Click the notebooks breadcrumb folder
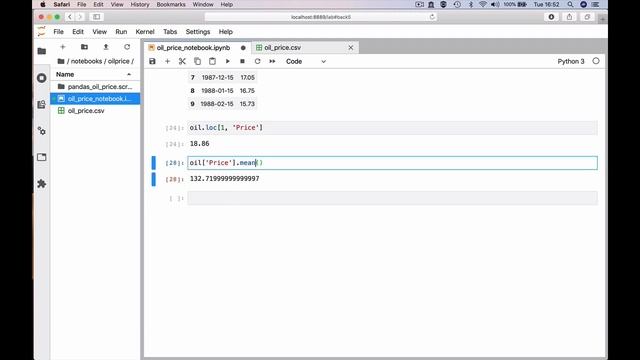The height and width of the screenshot is (360, 640). (x=86, y=61)
